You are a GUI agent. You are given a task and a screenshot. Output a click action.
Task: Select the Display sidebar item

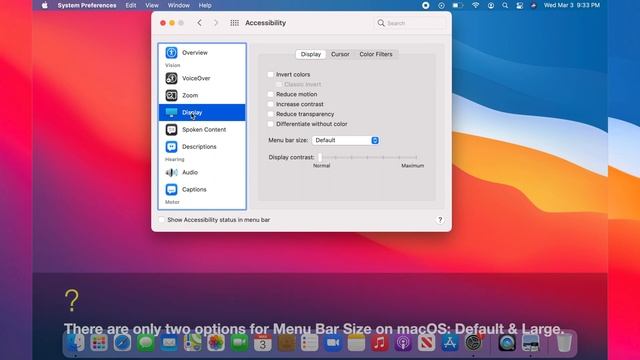click(x=202, y=112)
